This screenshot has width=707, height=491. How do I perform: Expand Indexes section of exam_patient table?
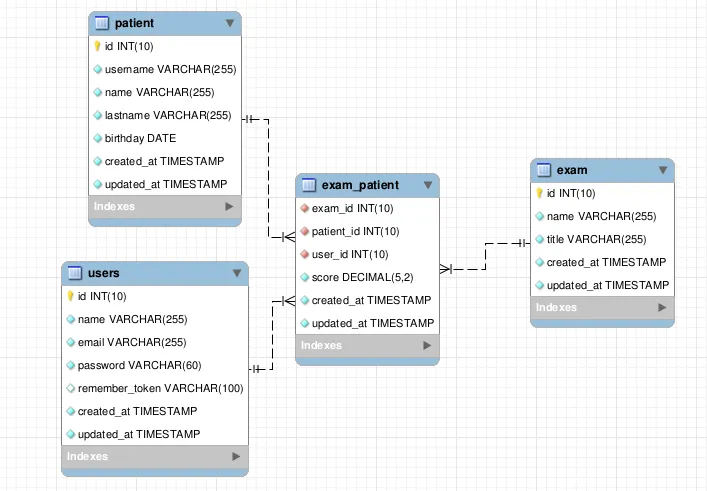tap(427, 345)
